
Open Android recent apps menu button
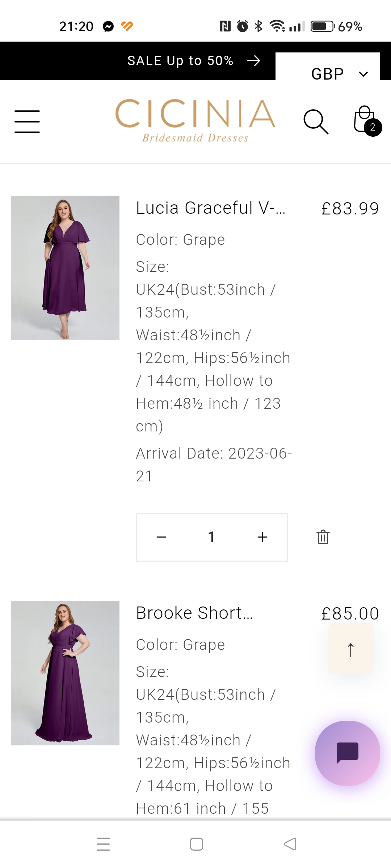(x=103, y=844)
